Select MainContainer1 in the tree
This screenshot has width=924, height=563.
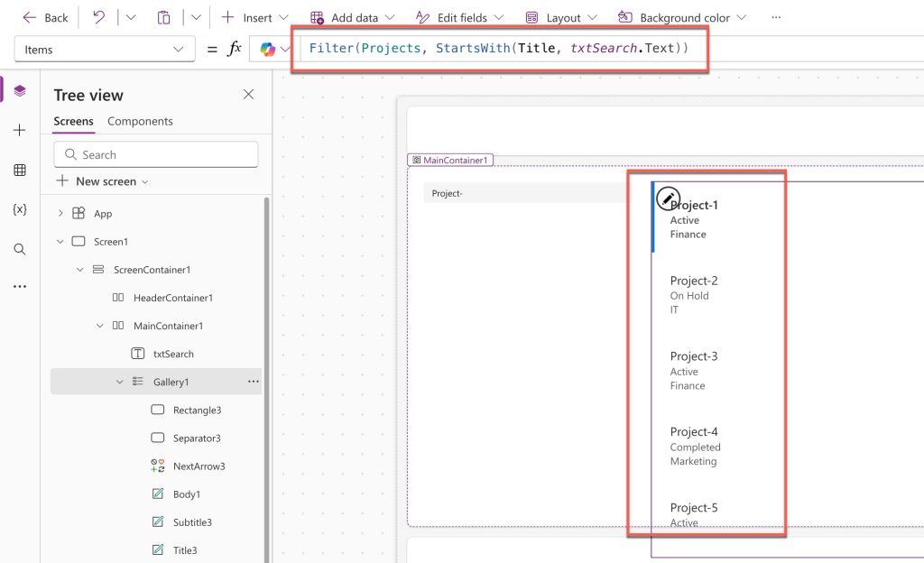pyautogui.click(x=168, y=326)
